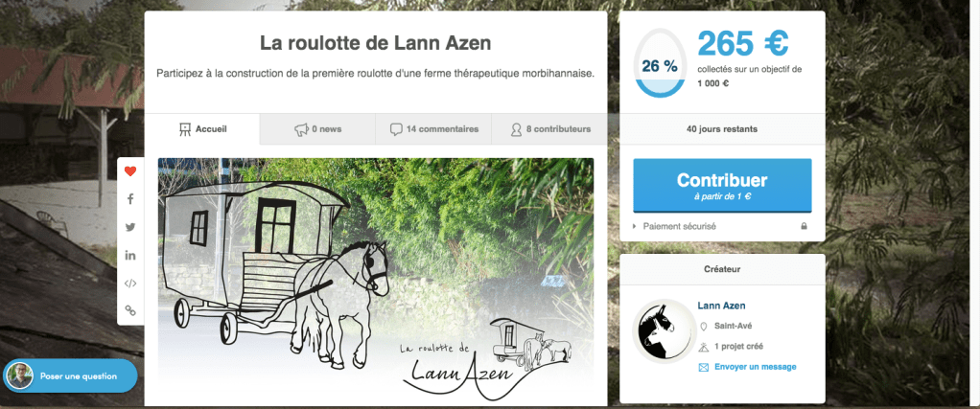980x409 pixels.
Task: View the 14 commentaires tab
Action: 433,129
